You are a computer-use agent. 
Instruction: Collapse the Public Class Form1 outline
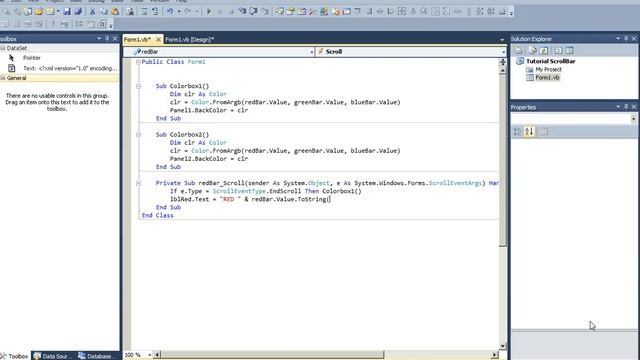click(x=138, y=62)
